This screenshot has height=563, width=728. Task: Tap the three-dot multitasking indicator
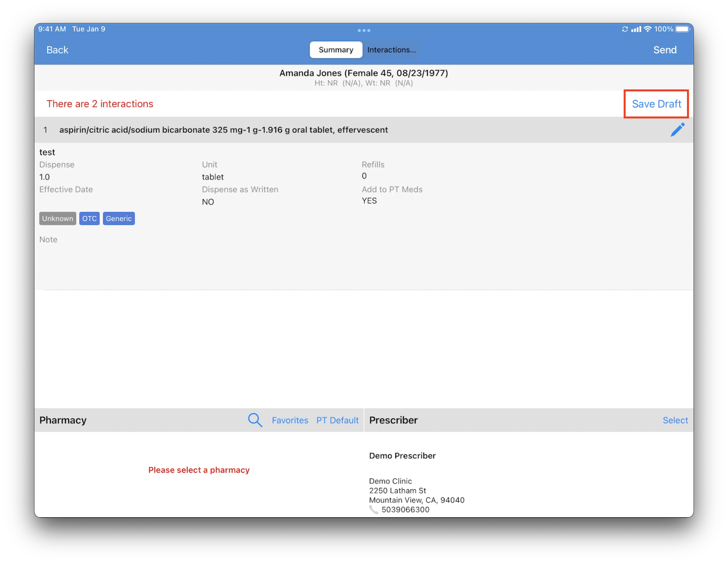pos(364,30)
